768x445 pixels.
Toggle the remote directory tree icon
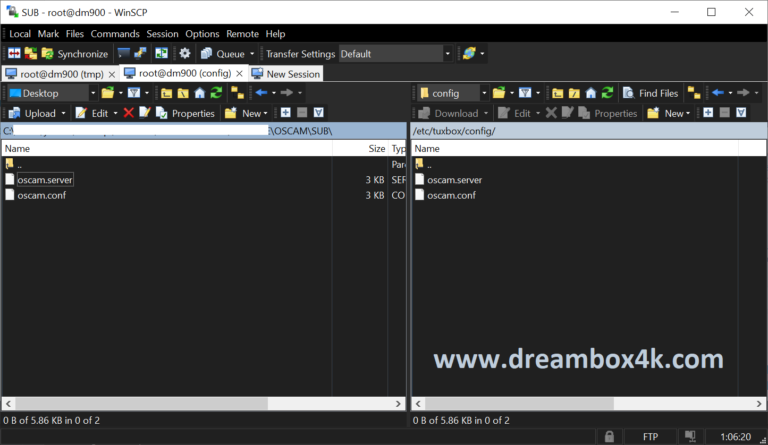pos(694,93)
